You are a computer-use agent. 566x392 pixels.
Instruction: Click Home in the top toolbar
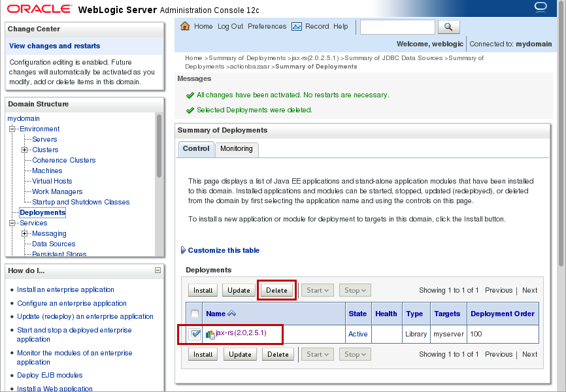click(203, 26)
